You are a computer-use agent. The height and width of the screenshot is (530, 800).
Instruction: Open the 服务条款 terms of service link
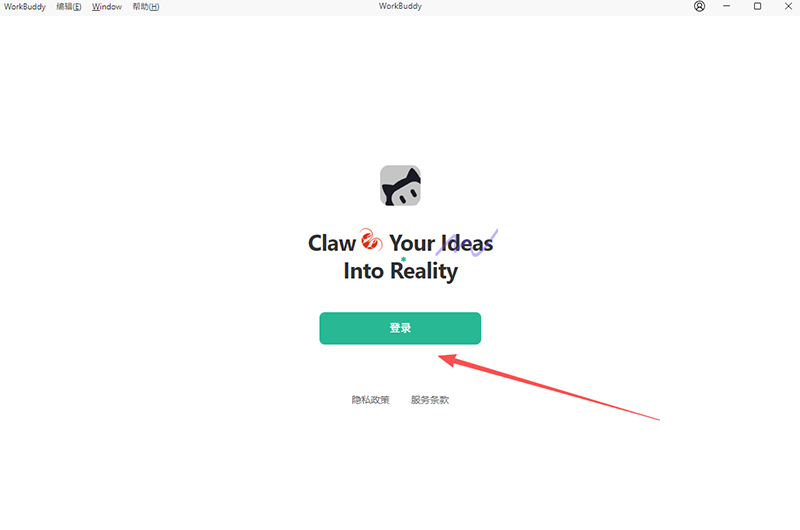coord(430,400)
